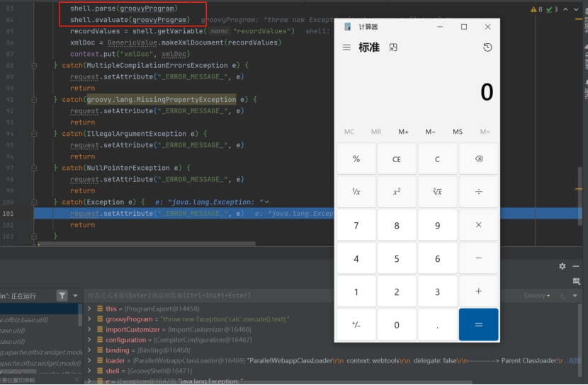This screenshot has width=588, height=385.
Task: Click digit 2 in Calculator
Action: coord(397,292)
